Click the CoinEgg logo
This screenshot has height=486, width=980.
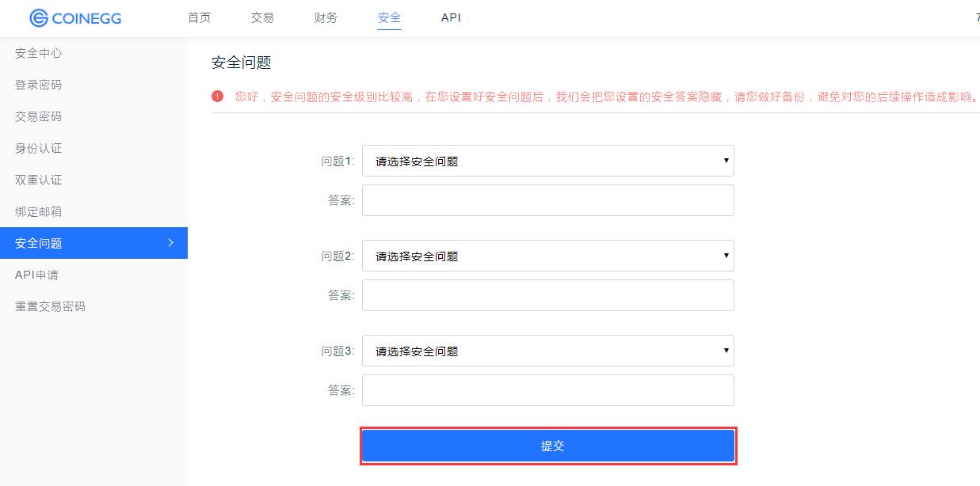tap(75, 18)
